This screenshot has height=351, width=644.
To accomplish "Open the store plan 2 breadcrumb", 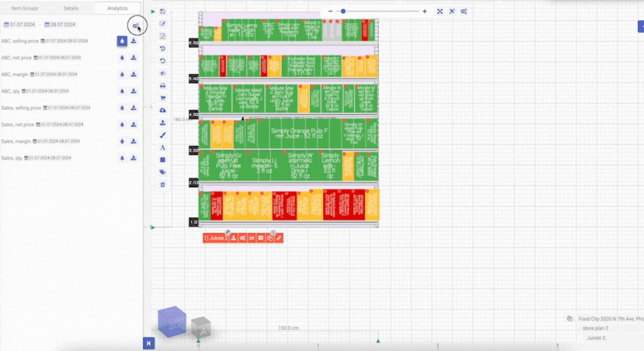I will point(595,328).
